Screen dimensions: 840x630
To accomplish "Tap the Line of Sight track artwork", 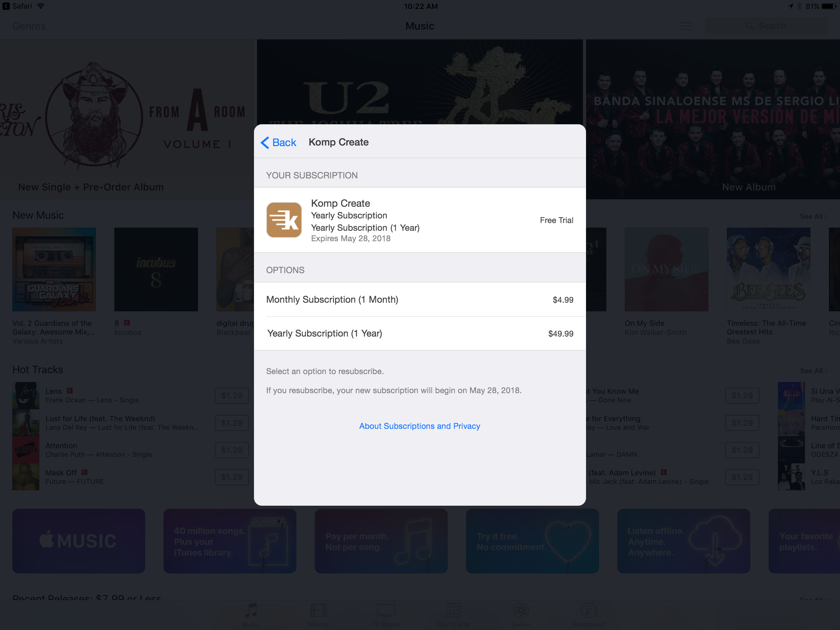I will coord(791,450).
